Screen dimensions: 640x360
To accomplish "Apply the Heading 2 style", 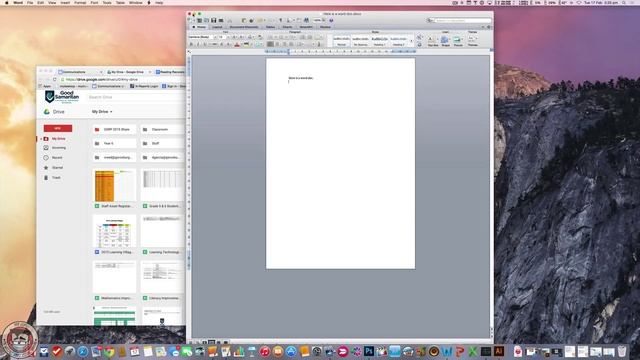I will click(x=399, y=41).
